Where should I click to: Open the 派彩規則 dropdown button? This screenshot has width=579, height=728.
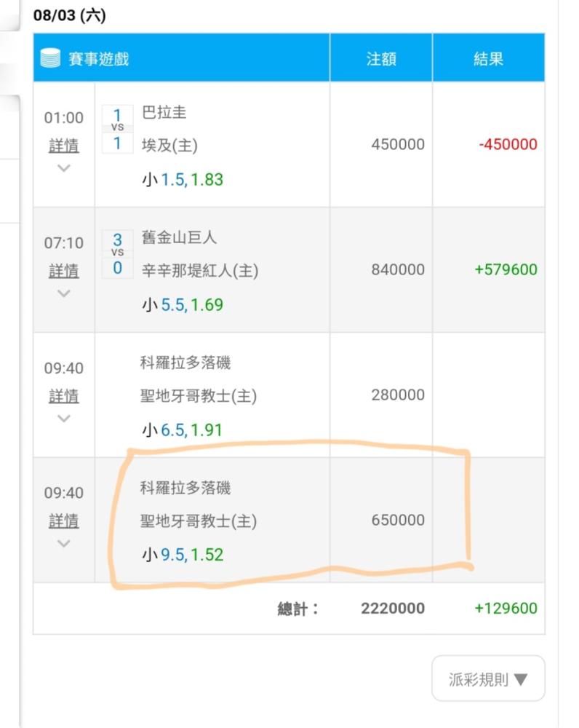[488, 680]
